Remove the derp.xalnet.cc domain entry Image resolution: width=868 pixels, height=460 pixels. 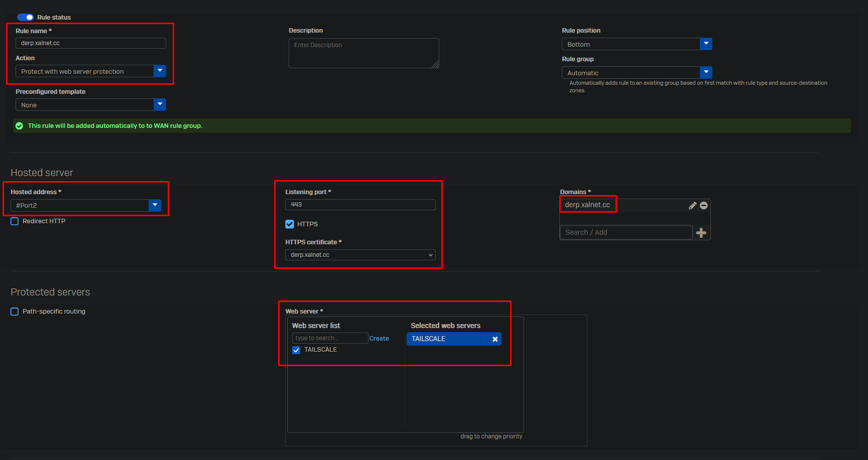704,205
